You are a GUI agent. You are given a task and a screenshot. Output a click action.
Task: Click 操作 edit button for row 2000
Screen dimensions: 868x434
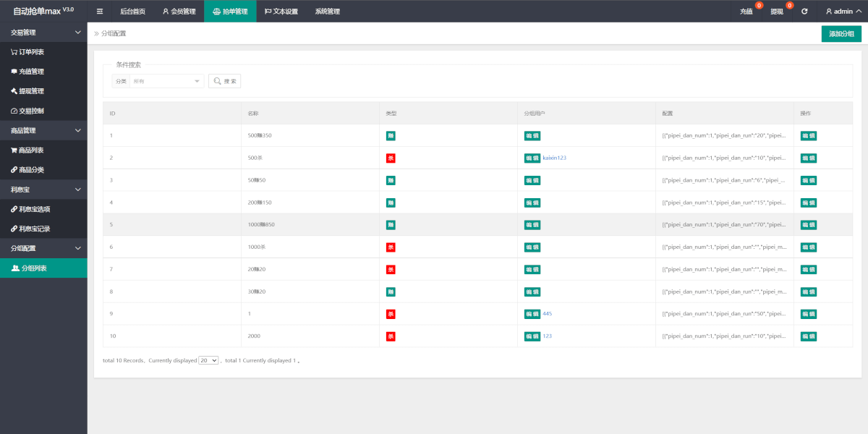[809, 336]
